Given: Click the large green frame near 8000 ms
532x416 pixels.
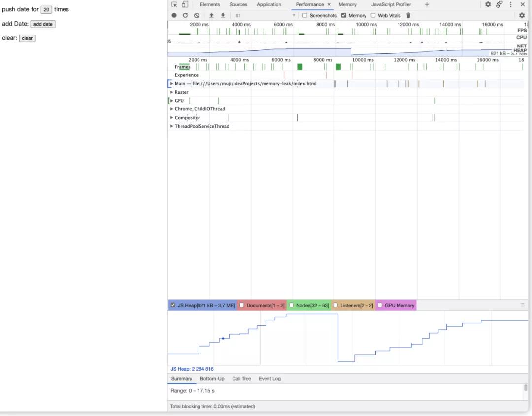Looking at the screenshot, I should (x=338, y=67).
